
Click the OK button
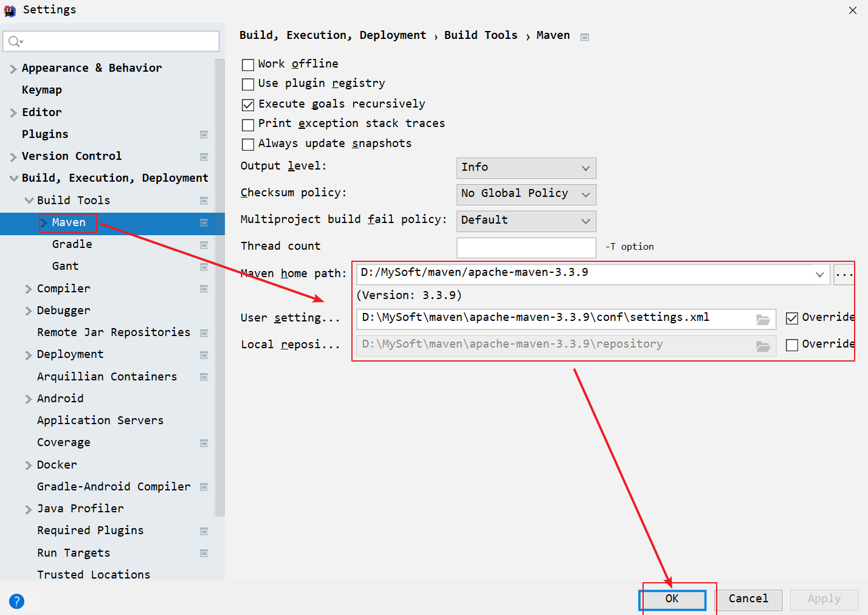pos(672,599)
